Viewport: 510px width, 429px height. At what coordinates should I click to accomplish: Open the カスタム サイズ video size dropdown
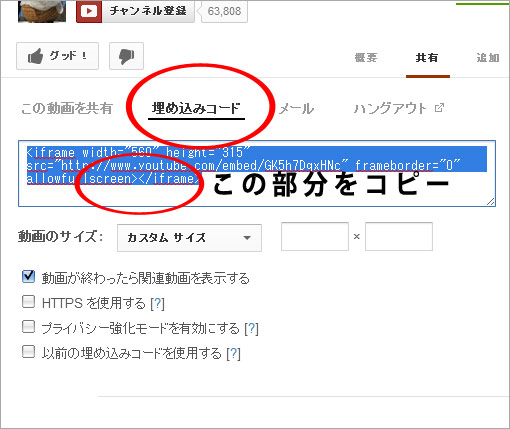click(x=189, y=238)
